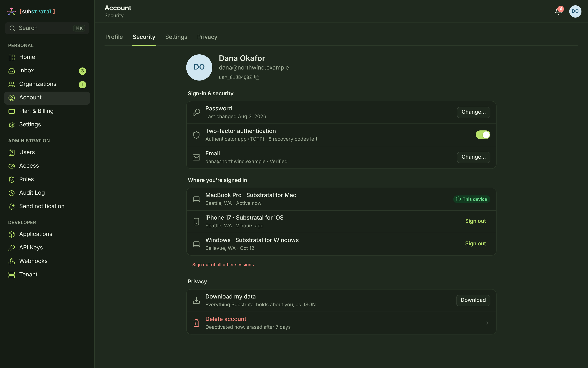Select the Security tab
588x368 pixels.
(x=144, y=37)
